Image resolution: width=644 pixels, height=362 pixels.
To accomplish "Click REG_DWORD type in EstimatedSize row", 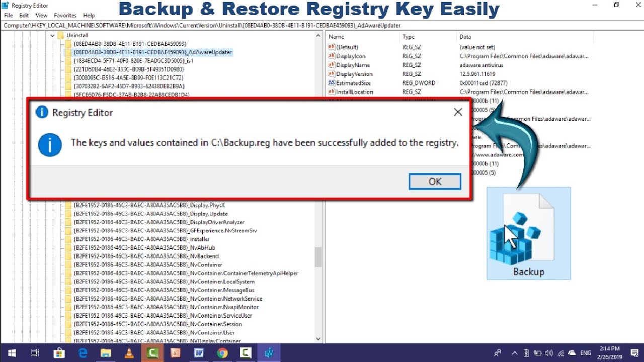I will 419,83.
